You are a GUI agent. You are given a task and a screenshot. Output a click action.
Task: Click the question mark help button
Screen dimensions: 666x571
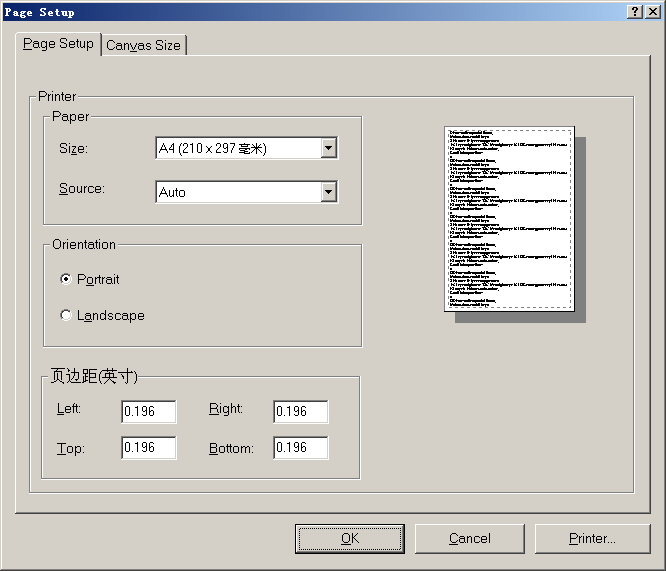point(635,11)
